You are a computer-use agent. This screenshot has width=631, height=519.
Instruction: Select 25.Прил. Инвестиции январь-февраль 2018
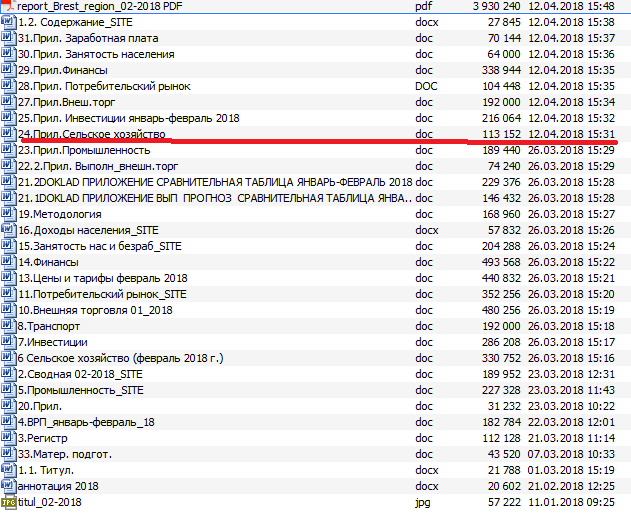pyautogui.click(x=128, y=118)
